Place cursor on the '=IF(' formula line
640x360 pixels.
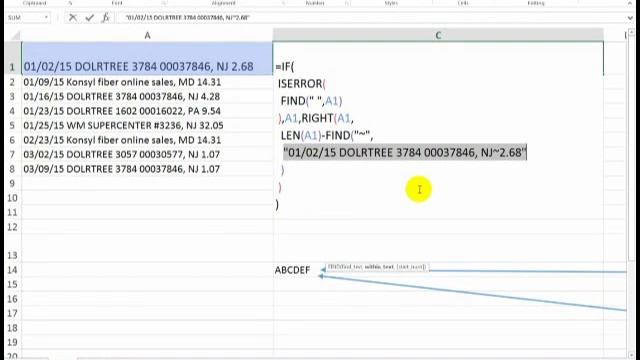[x=285, y=66]
